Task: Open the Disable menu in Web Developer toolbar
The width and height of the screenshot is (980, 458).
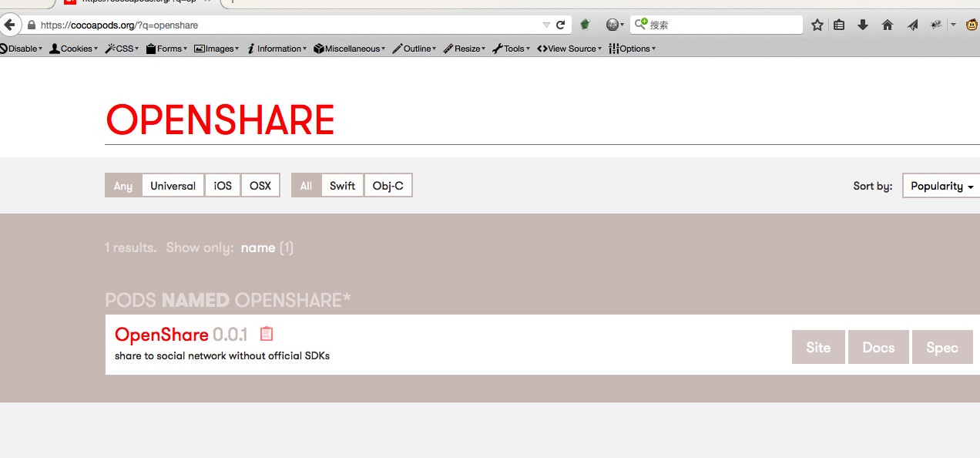Action: tap(22, 49)
